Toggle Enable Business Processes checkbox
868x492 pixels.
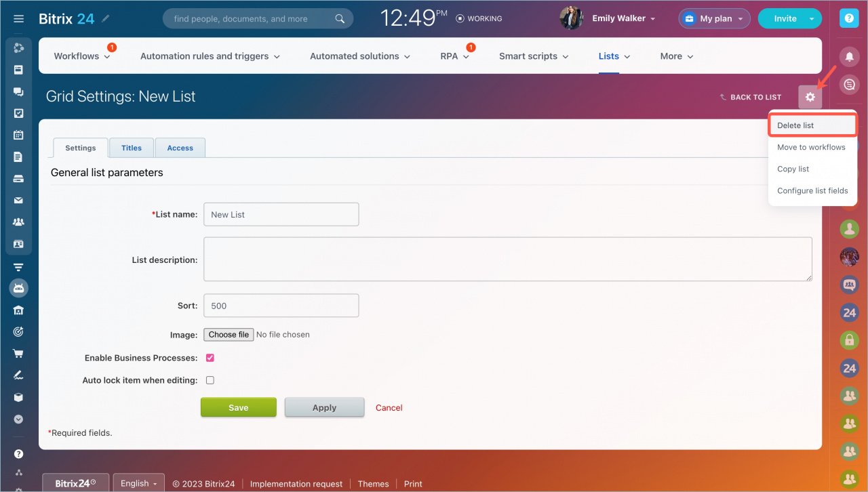click(x=210, y=358)
